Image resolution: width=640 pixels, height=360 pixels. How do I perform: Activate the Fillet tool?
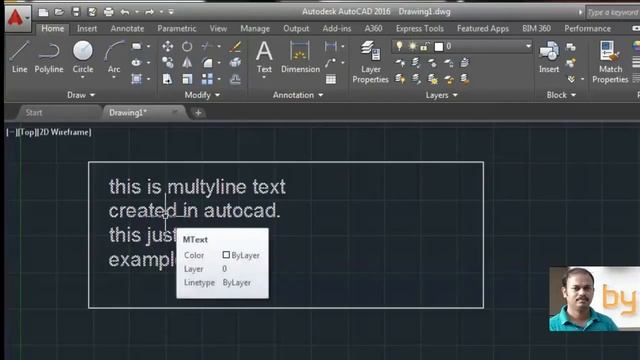point(207,62)
